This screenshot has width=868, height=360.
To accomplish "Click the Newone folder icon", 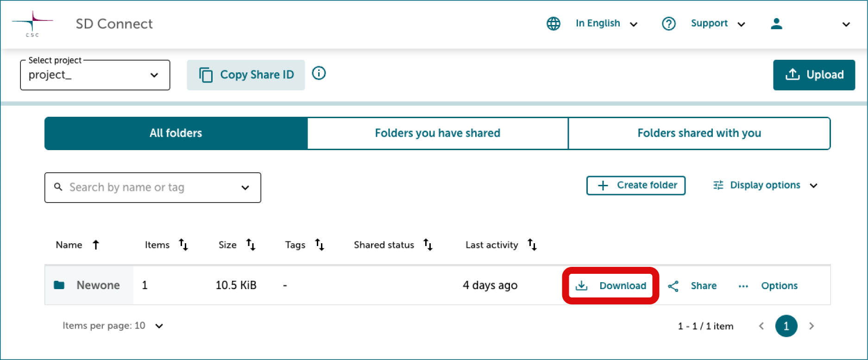I will click(59, 285).
